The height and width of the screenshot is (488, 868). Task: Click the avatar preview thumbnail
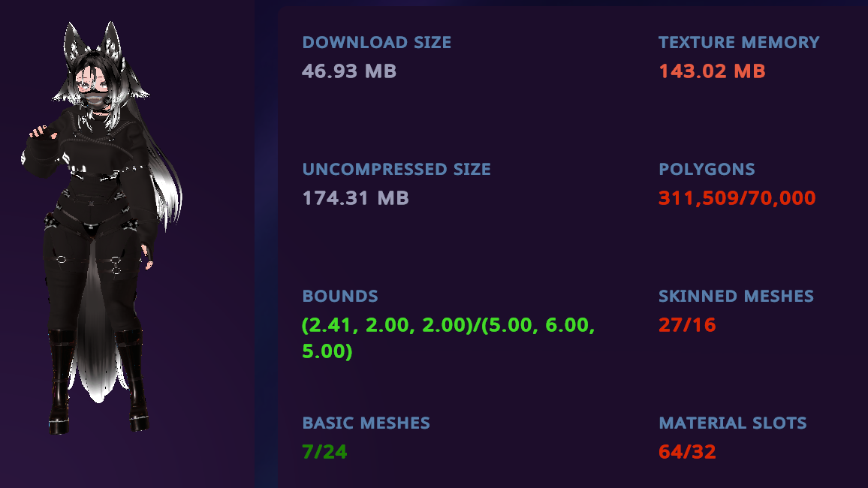click(102, 227)
